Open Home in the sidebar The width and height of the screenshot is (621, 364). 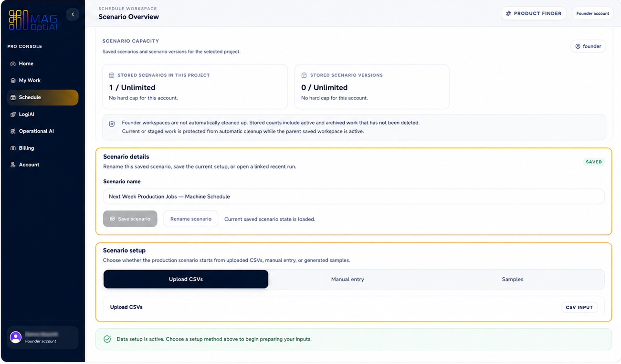(x=42, y=63)
